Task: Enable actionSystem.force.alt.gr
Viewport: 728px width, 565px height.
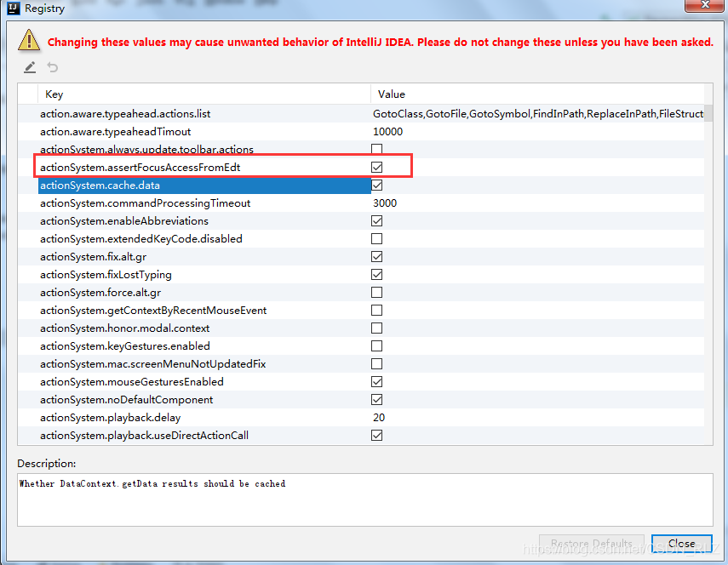Action: tap(376, 292)
